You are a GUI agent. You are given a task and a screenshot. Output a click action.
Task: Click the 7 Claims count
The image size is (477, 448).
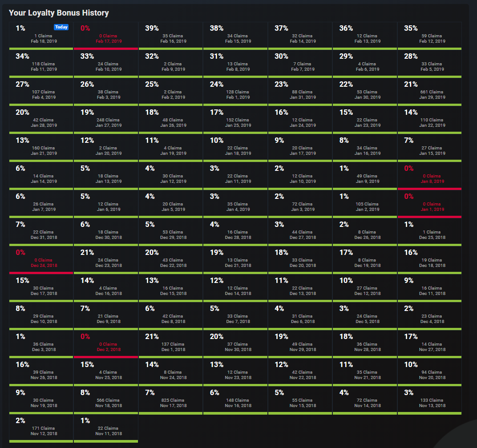303,64
